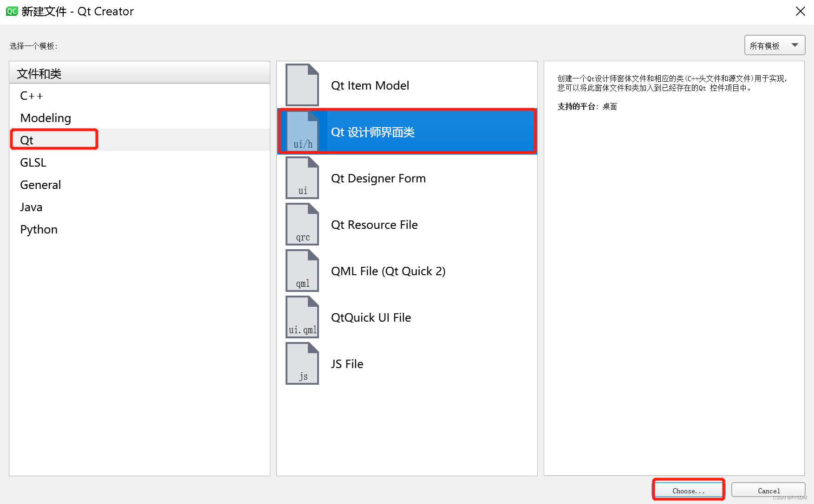
Task: Click the ui Designer Form icon
Action: [302, 178]
